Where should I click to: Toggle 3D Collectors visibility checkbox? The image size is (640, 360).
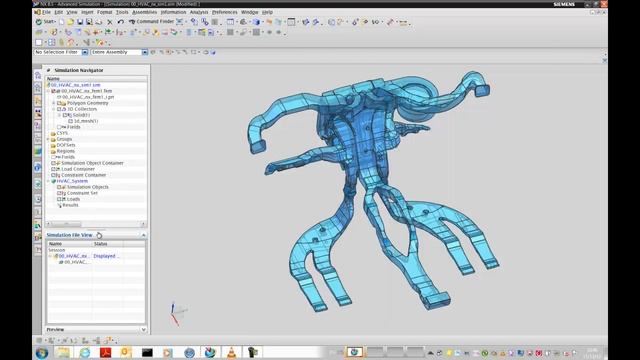[59, 109]
